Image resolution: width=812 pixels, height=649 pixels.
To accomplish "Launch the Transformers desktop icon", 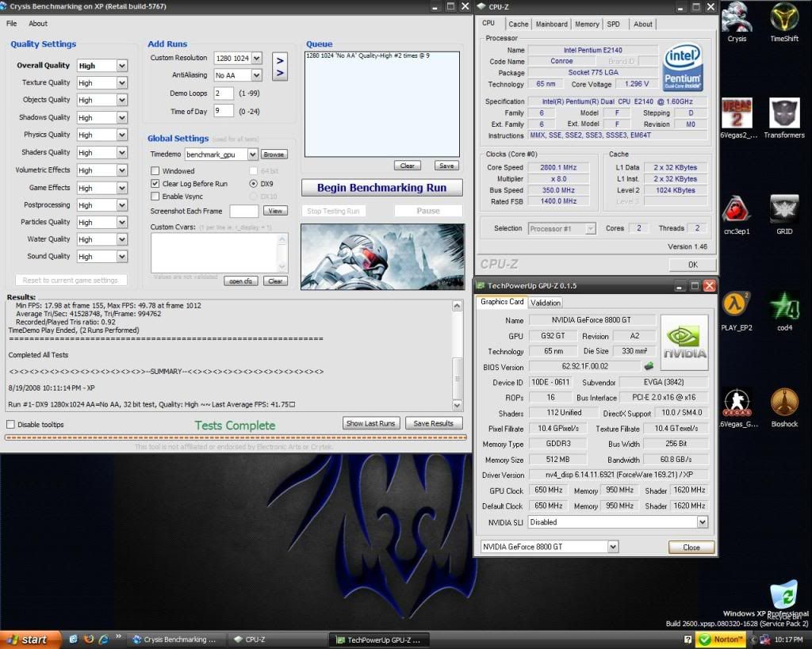I will pyautogui.click(x=784, y=118).
